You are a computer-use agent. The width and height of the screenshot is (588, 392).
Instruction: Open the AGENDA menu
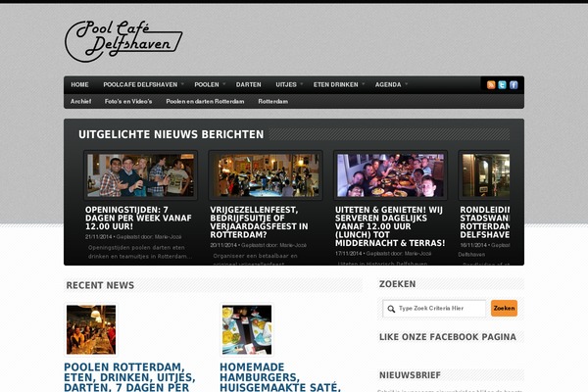[x=388, y=85]
